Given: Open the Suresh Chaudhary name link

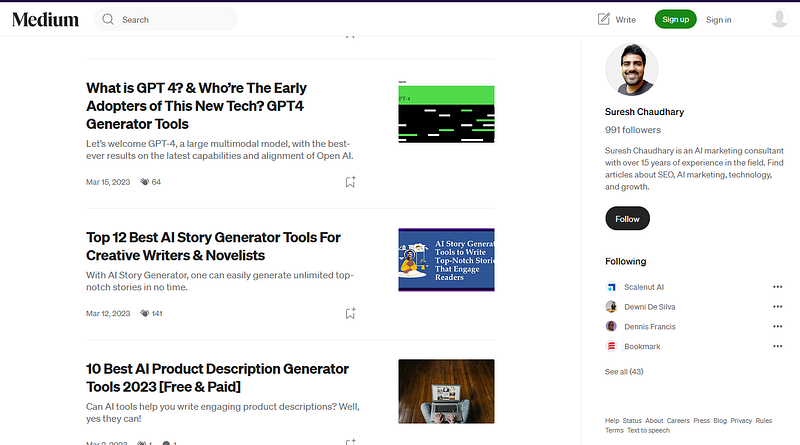Looking at the screenshot, I should point(644,112).
